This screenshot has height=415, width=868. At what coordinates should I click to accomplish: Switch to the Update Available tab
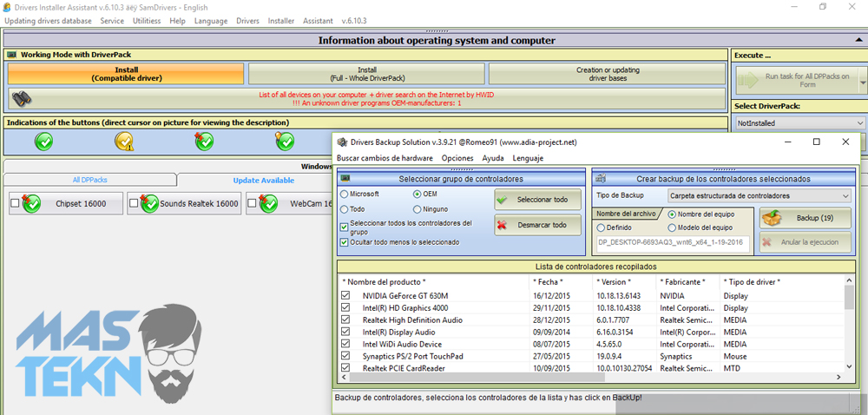pyautogui.click(x=264, y=181)
